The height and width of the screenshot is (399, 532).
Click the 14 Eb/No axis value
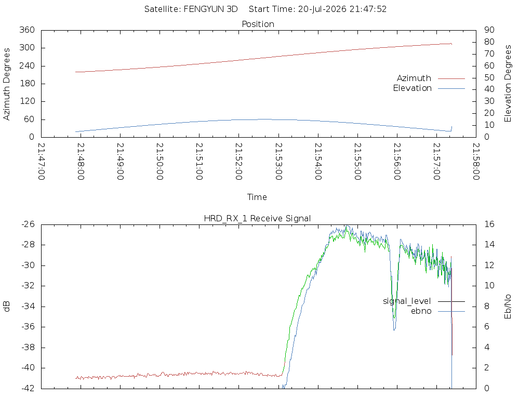pyautogui.click(x=489, y=245)
